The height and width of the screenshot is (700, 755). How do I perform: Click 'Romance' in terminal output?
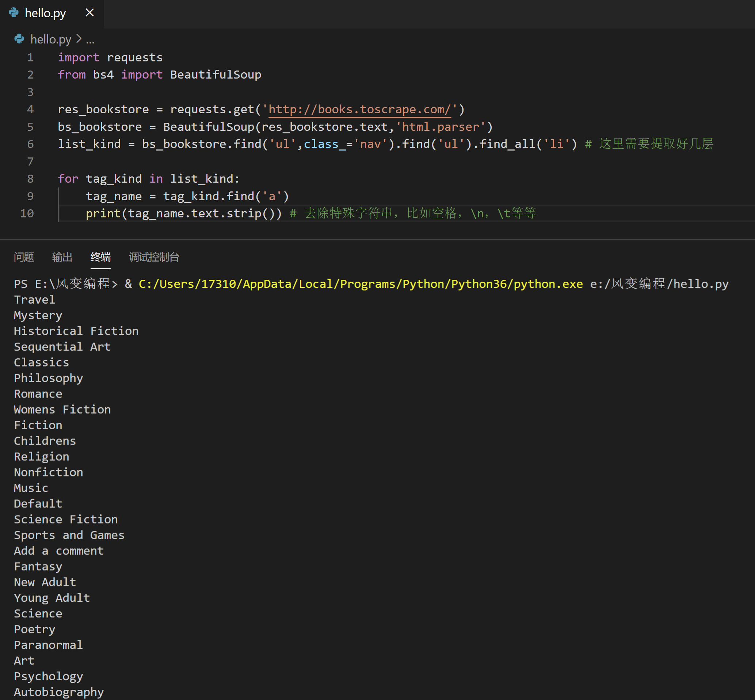[x=38, y=394]
